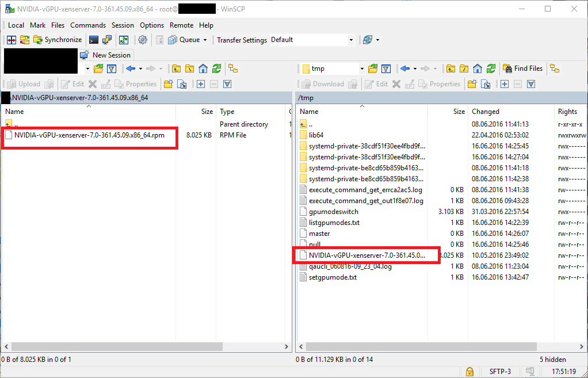The width and height of the screenshot is (588, 378).
Task: Open the Commands menu
Action: click(x=88, y=25)
